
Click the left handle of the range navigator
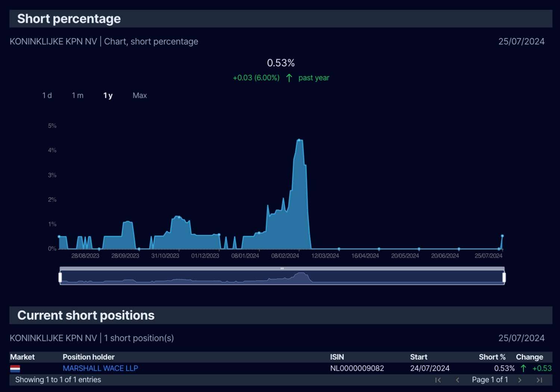click(60, 277)
